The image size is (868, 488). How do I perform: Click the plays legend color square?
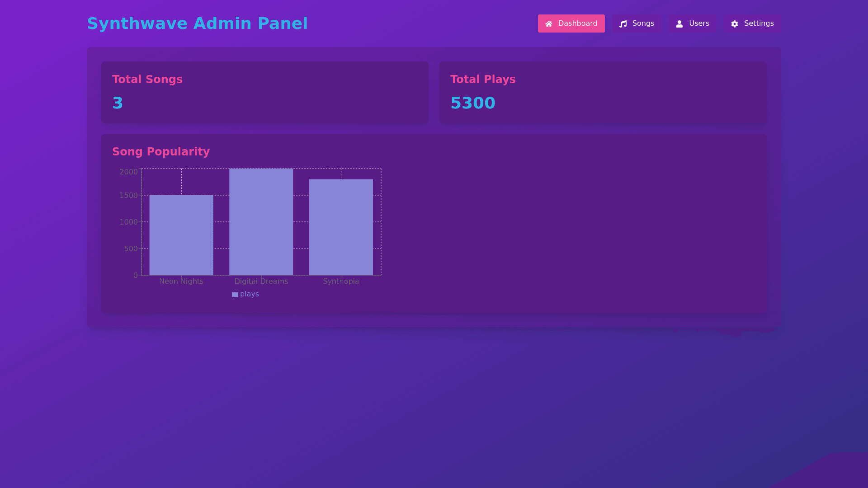[x=235, y=295]
